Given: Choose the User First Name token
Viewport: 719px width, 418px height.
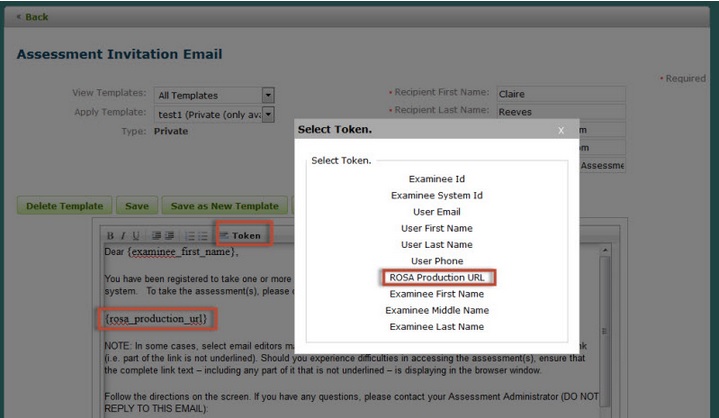Looking at the screenshot, I should click(437, 228).
